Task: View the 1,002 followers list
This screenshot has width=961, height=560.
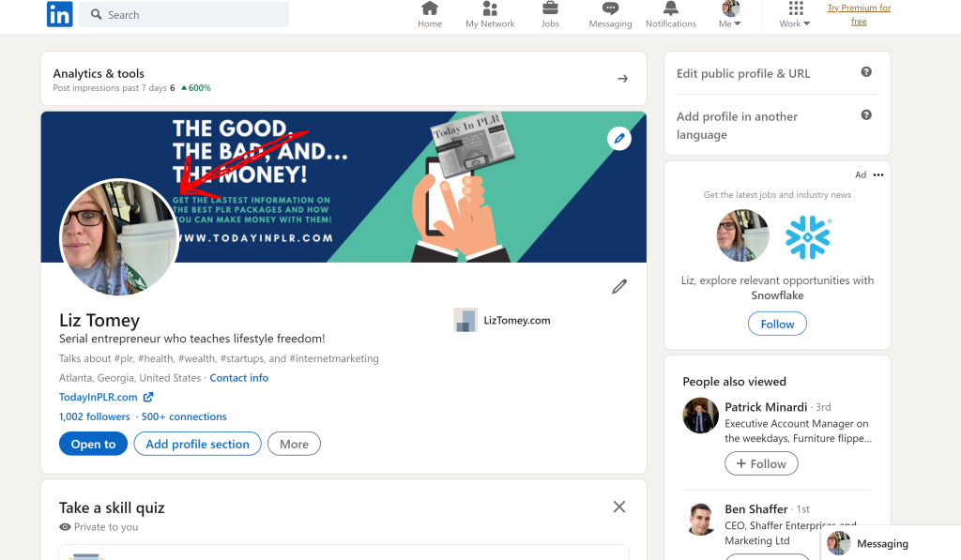Action: point(95,416)
